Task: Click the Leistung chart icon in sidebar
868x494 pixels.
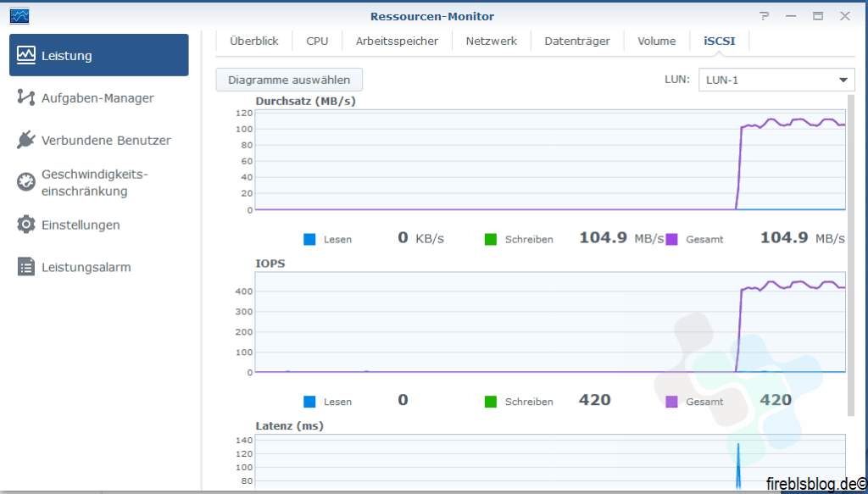Action: [x=26, y=55]
